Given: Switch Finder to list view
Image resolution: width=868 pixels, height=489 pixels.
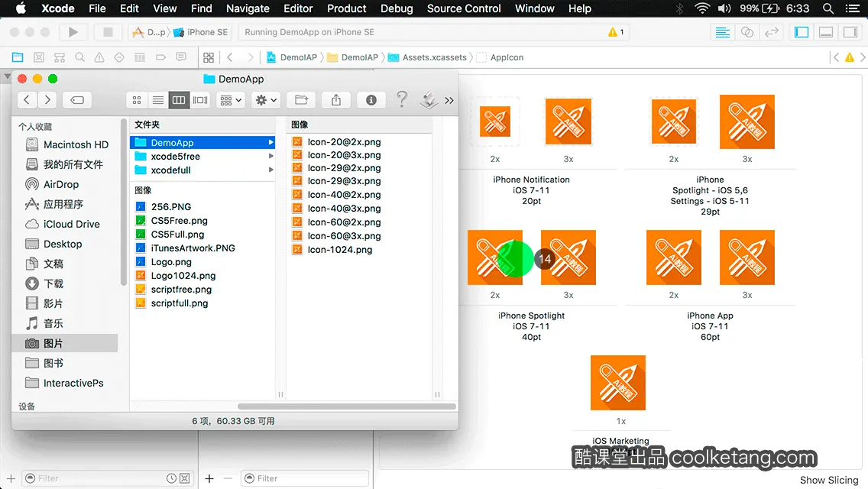Looking at the screenshot, I should tap(157, 100).
